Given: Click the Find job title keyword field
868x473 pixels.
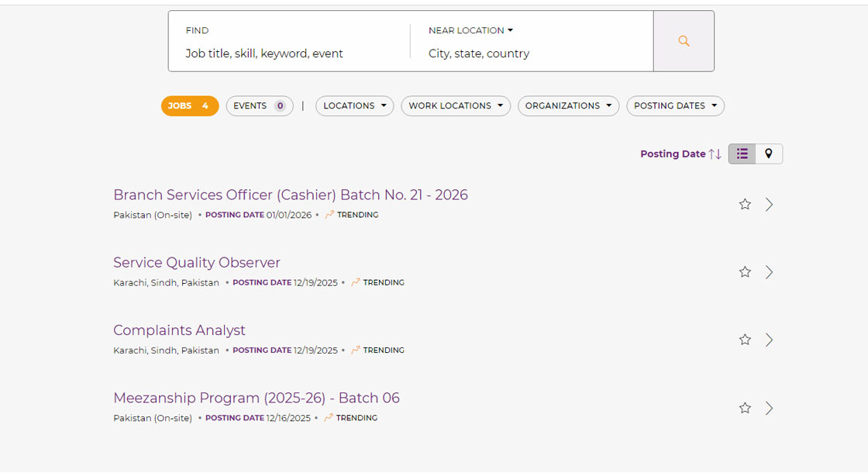Looking at the screenshot, I should point(287,54).
